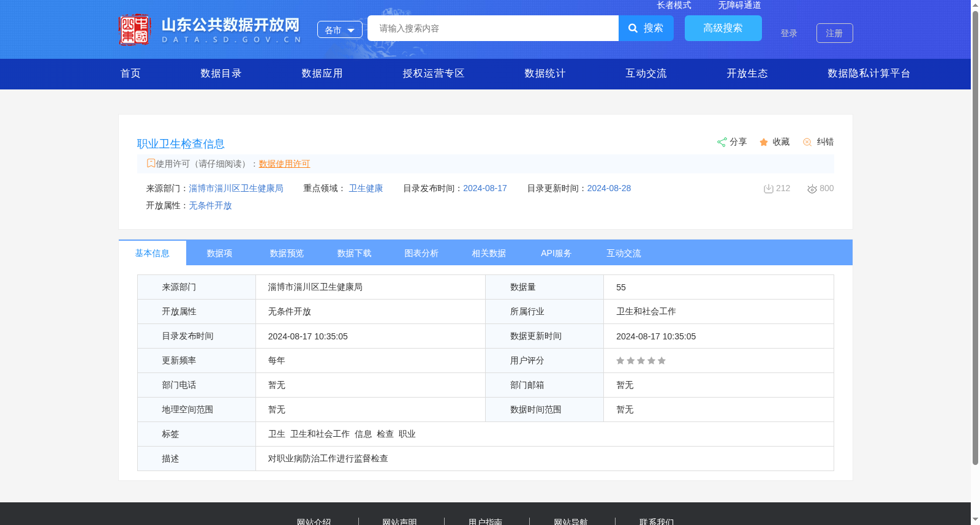980x525 pixels.
Task: Switch to the 图表分析 tab
Action: tap(422, 253)
